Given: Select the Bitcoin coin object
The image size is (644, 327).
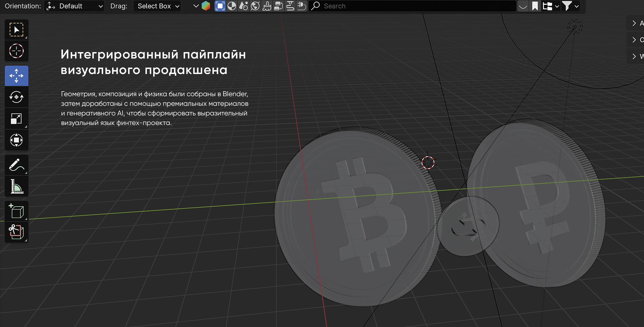Looking at the screenshot, I should (358, 216).
